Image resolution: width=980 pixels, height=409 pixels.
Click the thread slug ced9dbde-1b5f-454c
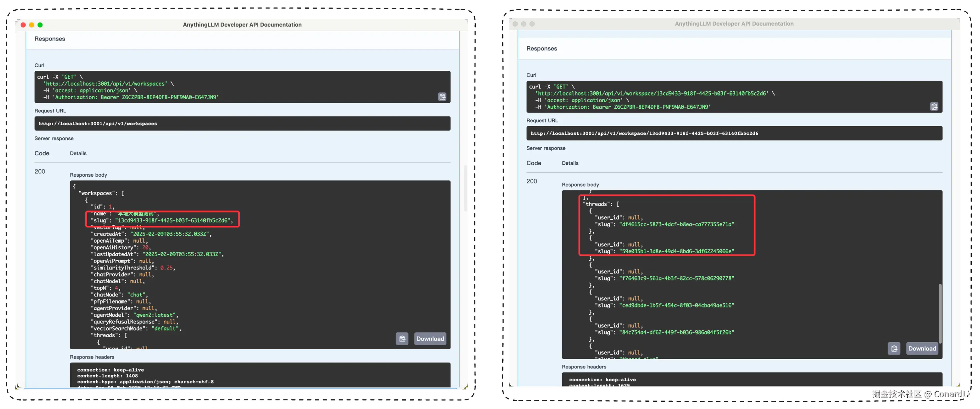(x=676, y=305)
